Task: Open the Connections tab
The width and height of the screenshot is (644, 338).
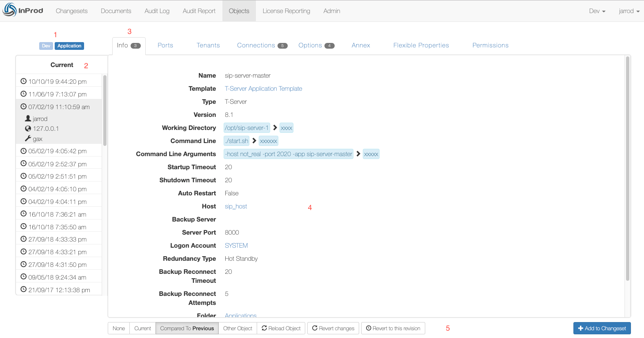Action: 262,45
